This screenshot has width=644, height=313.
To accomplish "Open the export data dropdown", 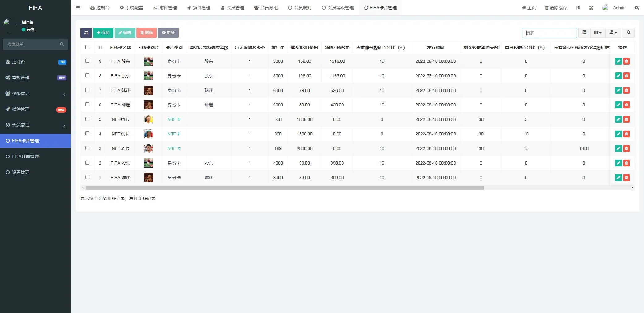I will (x=613, y=33).
